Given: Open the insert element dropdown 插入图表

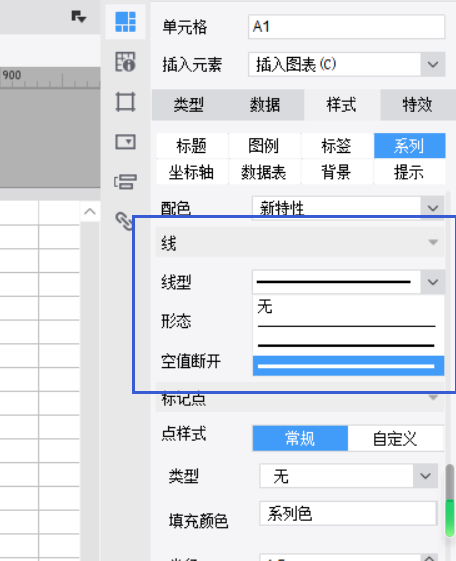Looking at the screenshot, I should coord(347,64).
